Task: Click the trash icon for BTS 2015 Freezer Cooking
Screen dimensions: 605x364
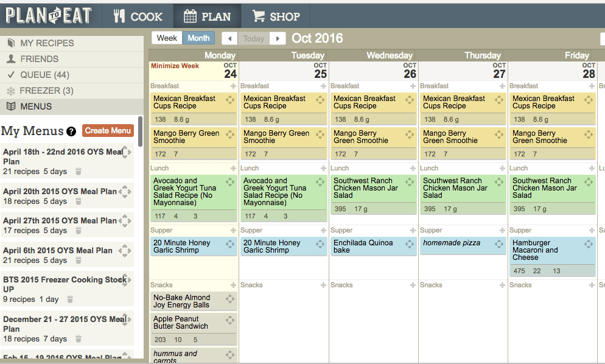Action: 70,299
